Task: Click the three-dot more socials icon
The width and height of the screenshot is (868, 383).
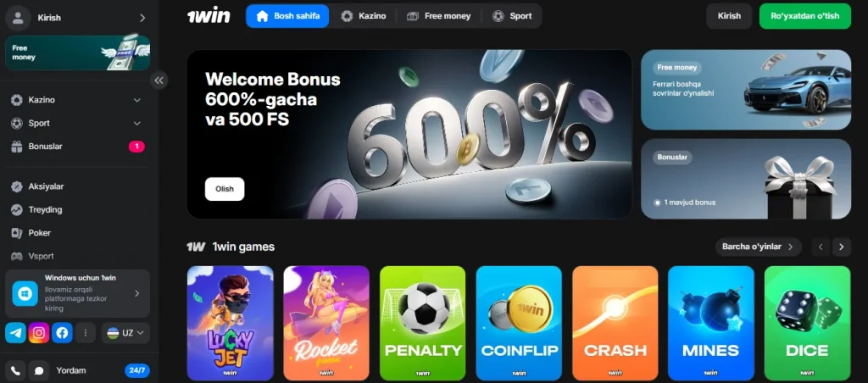Action: click(x=86, y=333)
